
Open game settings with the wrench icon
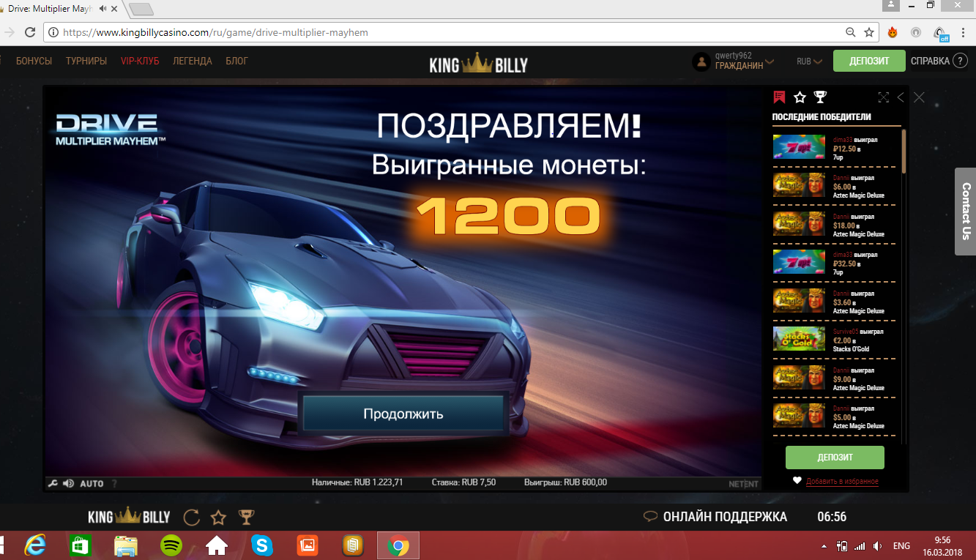(53, 483)
